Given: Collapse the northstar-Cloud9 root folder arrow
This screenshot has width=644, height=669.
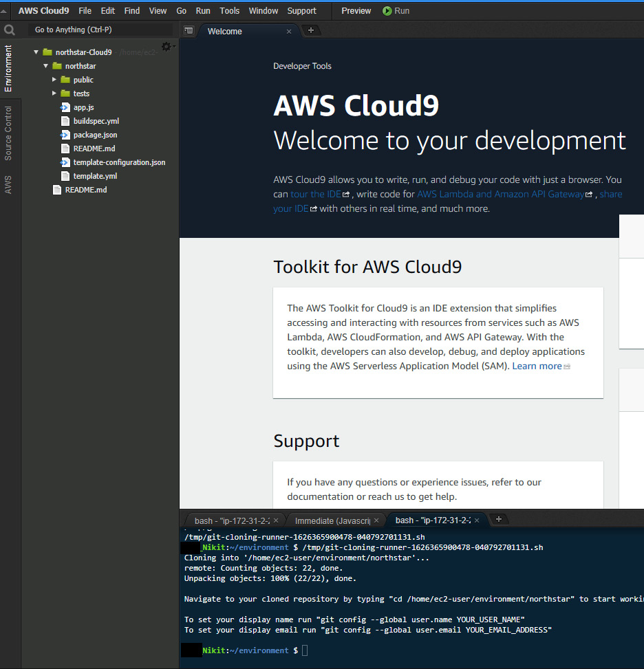Looking at the screenshot, I should (36, 52).
